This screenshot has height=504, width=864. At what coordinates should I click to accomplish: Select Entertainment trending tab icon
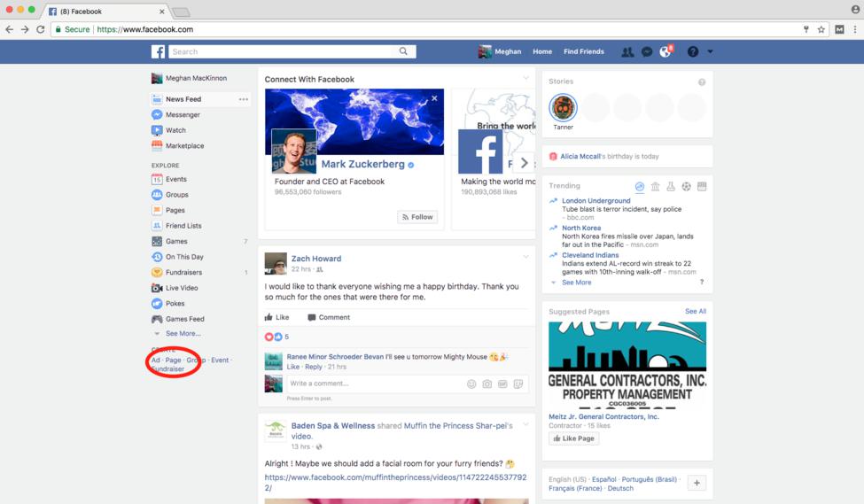click(x=702, y=187)
